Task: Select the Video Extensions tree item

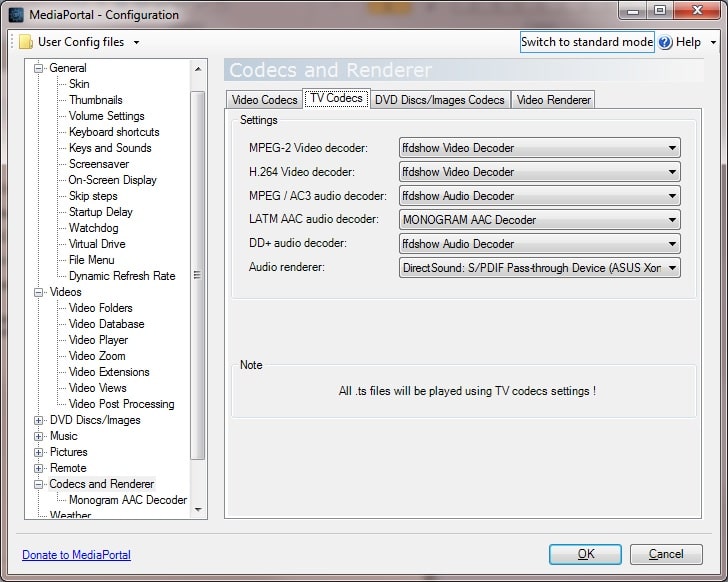Action: 109,372
